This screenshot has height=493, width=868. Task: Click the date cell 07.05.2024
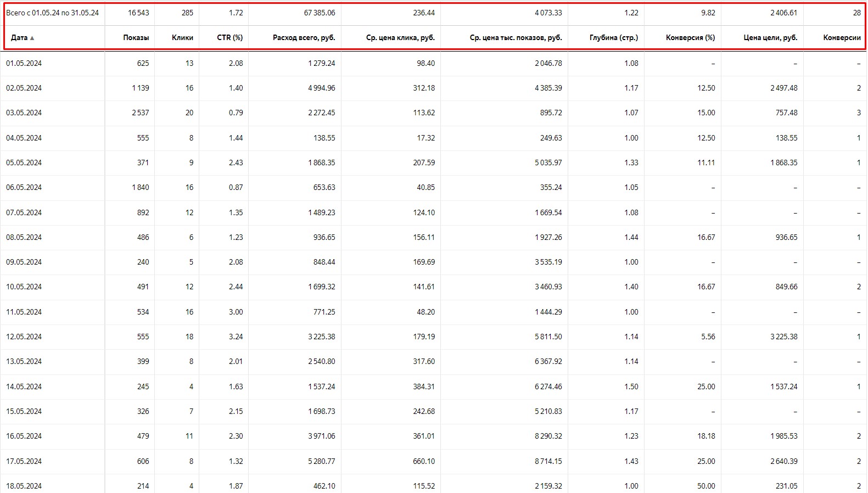24,212
